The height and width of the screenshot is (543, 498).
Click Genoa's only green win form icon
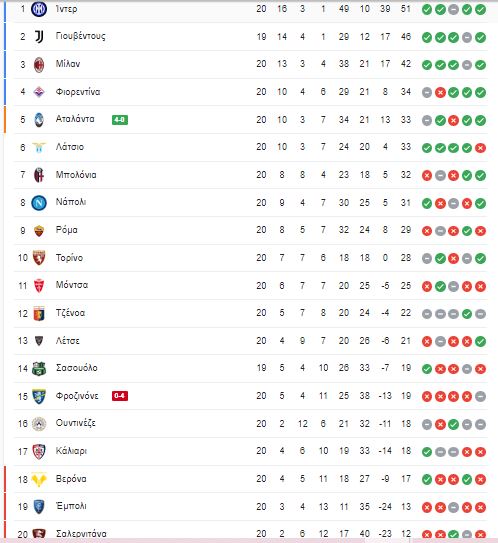coord(467,314)
